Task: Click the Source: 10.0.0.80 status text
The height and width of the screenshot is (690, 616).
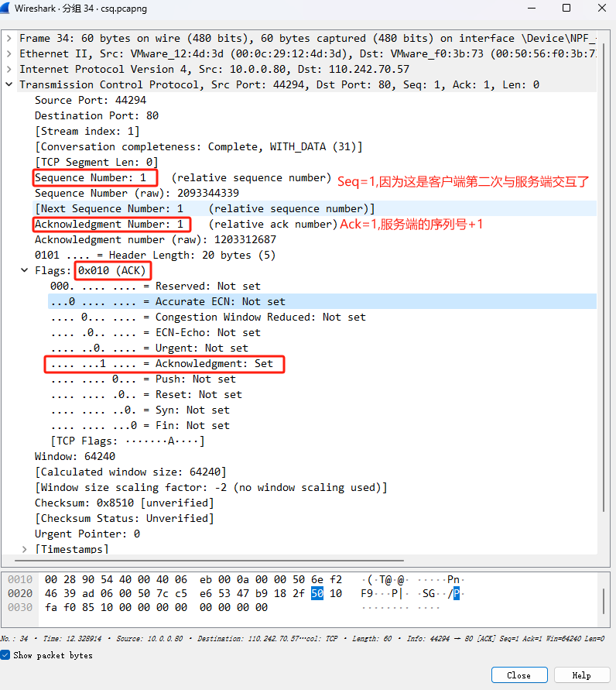Action: [149, 639]
